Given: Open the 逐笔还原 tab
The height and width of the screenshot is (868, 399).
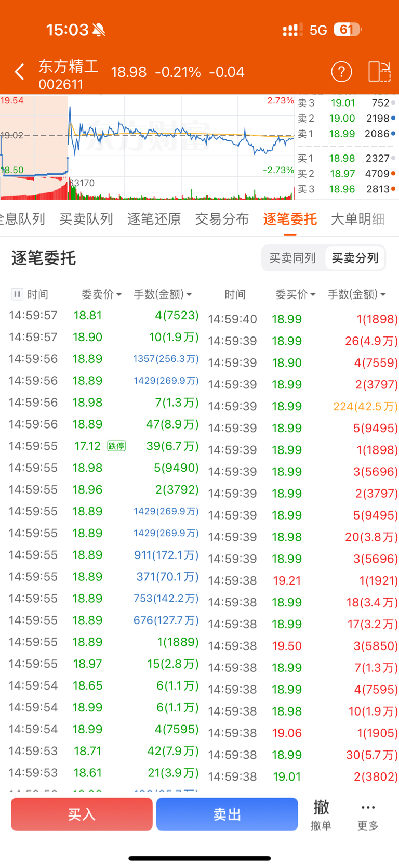Looking at the screenshot, I should tap(154, 219).
